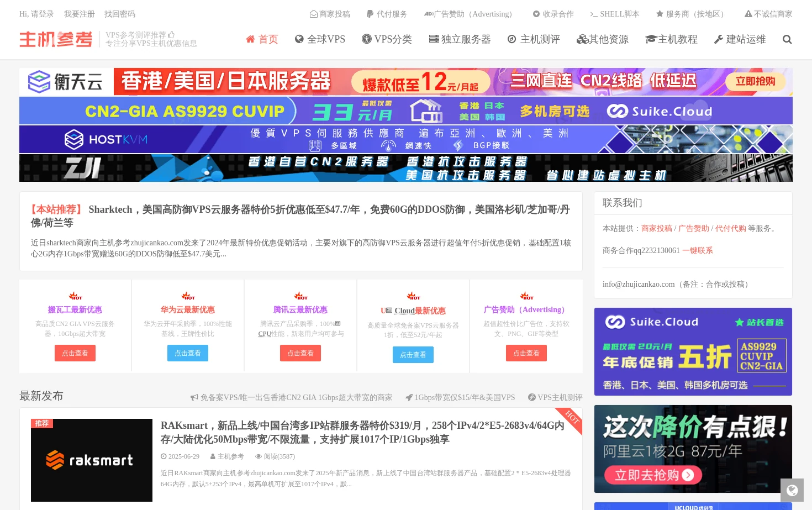
Task: Click the Suike.Cloud 年底促销五折 sidebar ad
Action: [x=693, y=351]
